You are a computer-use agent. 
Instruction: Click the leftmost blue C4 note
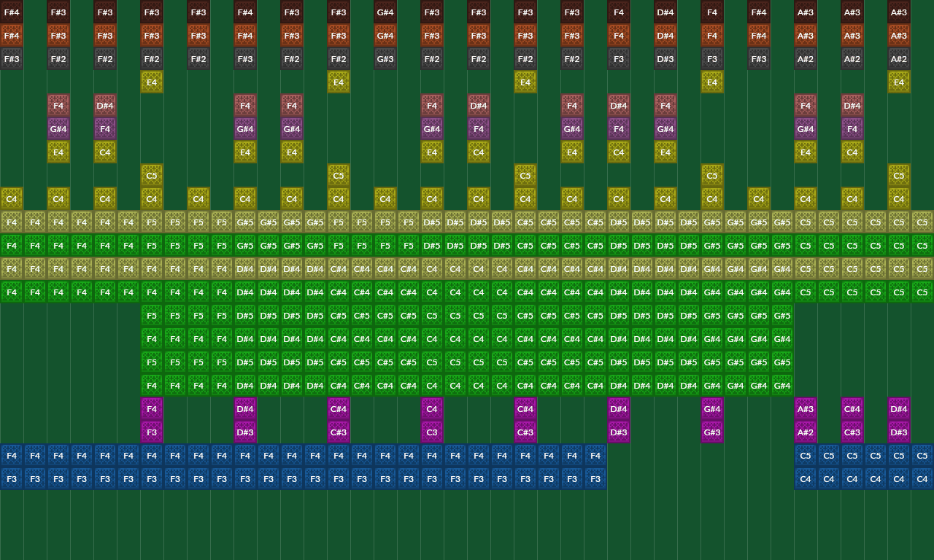[x=806, y=479]
